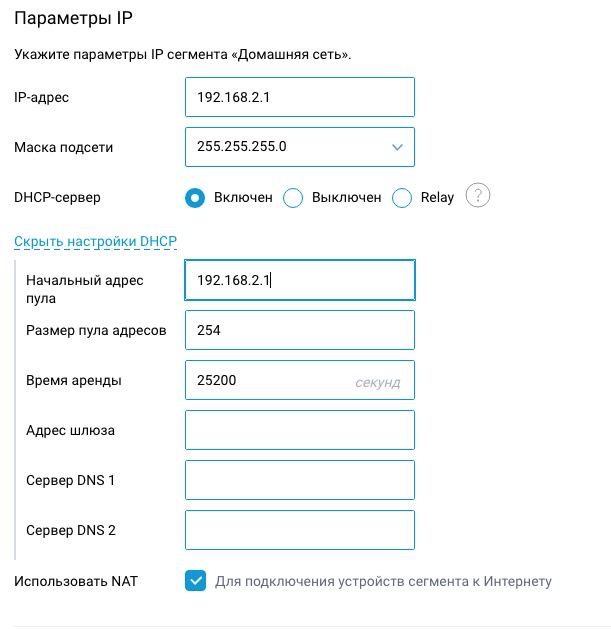The image size is (611, 629).
Task: Click the "IP-адрес" label text
Action: tap(42, 97)
